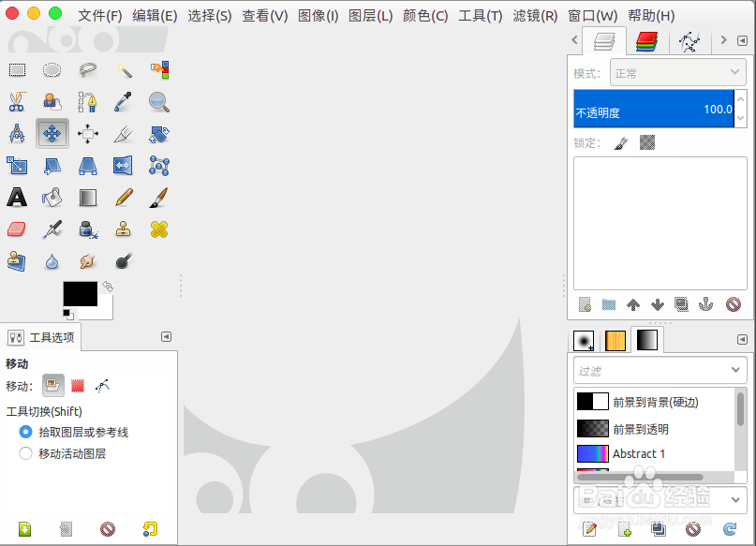Select the Ink tool
The image size is (756, 546).
pyautogui.click(x=88, y=229)
